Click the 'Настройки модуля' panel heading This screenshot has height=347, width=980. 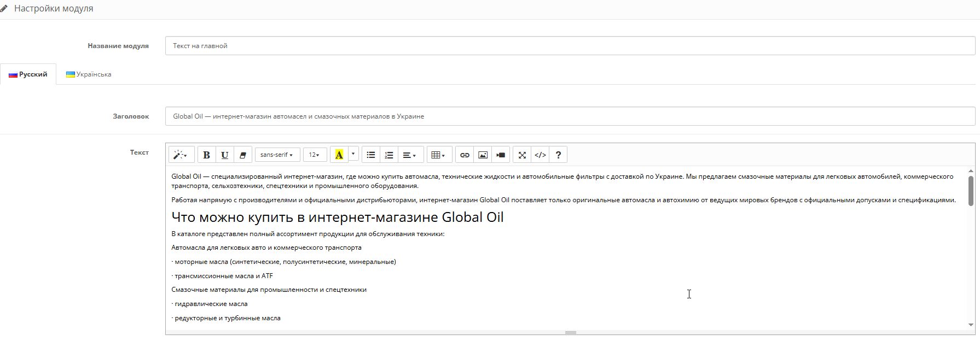(54, 9)
